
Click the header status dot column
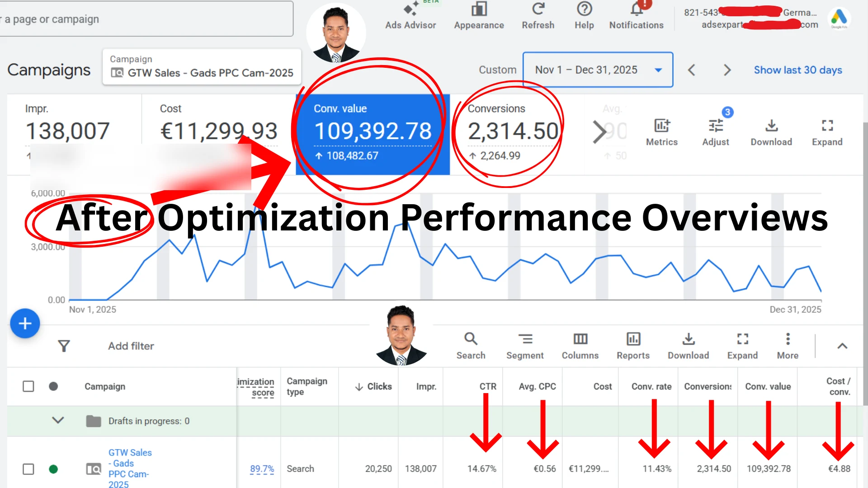tap(53, 386)
